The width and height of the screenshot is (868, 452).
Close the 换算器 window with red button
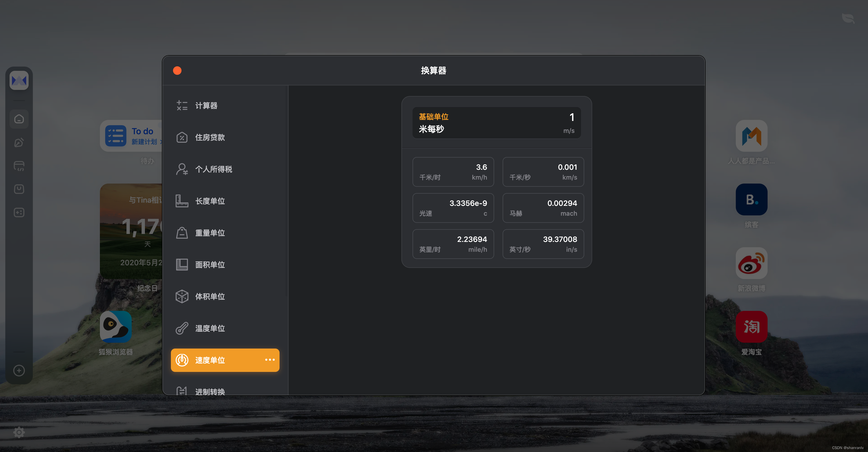pyautogui.click(x=177, y=71)
